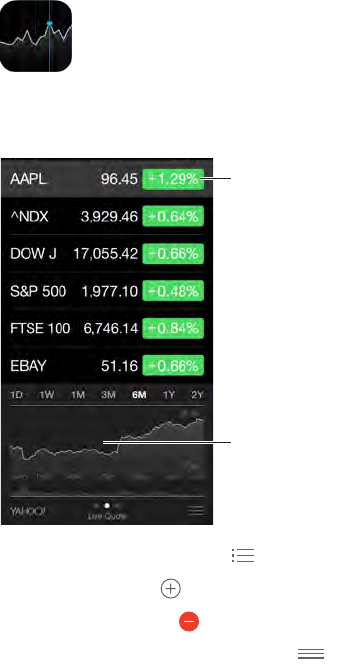The image size is (362, 665).
Task: Toggle AAPL +1.29% change display
Action: (x=173, y=179)
